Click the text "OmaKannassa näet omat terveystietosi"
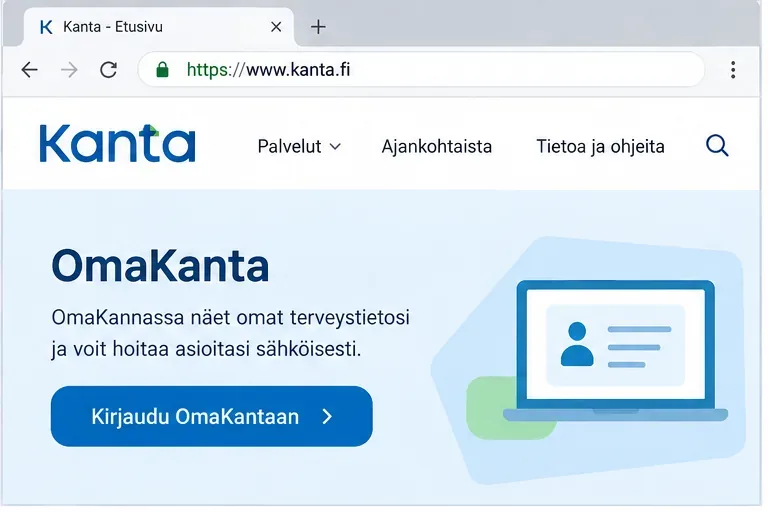768x512 pixels. pos(231,317)
